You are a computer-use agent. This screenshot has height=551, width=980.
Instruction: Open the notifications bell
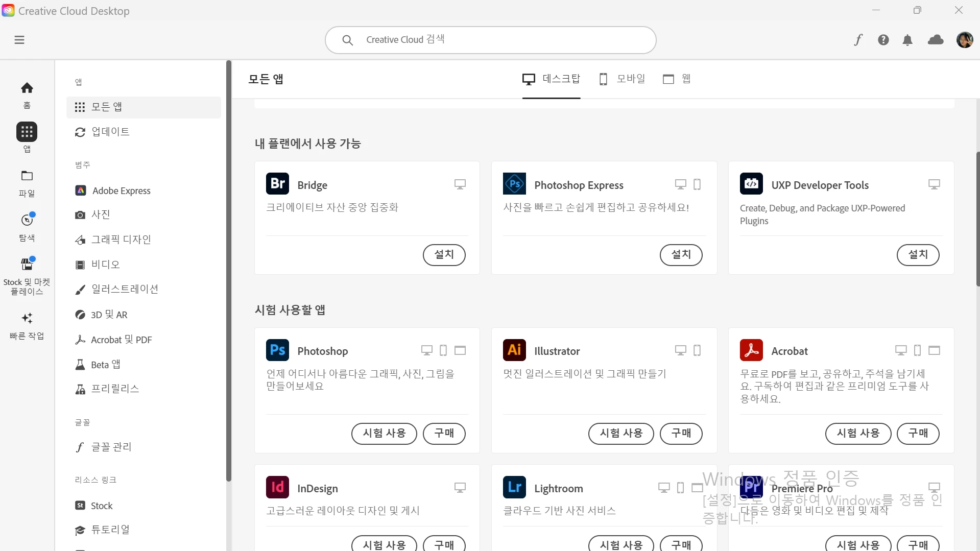(907, 40)
